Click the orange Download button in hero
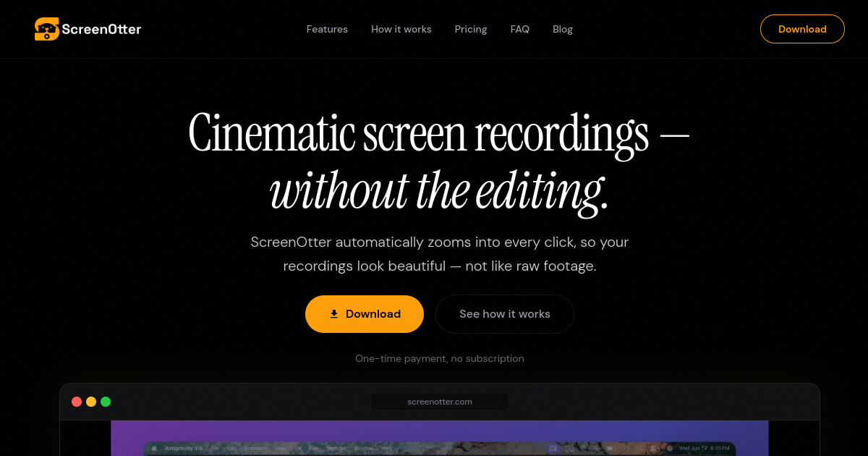Screen dimensions: 868x456 point(365,314)
